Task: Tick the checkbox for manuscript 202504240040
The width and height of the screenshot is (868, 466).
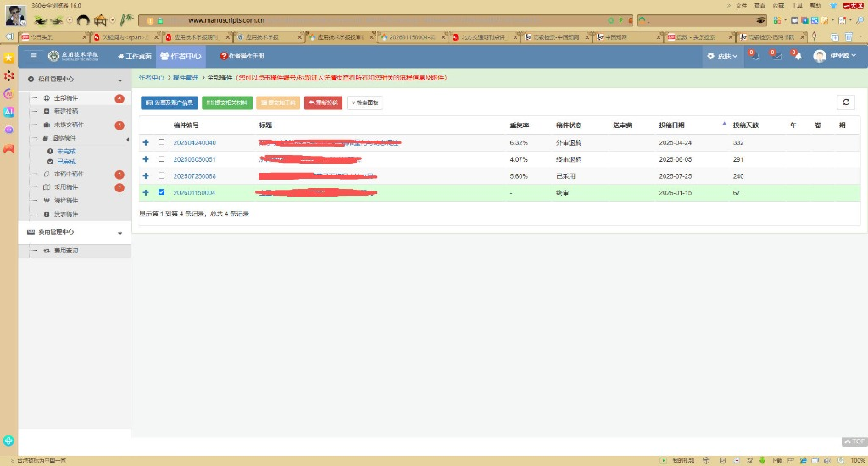Action: (x=162, y=142)
